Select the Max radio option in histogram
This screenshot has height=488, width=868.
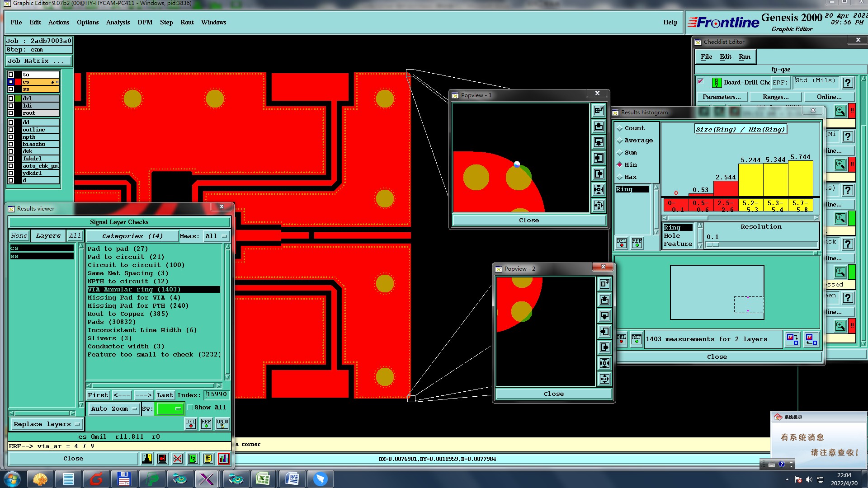[x=620, y=177]
